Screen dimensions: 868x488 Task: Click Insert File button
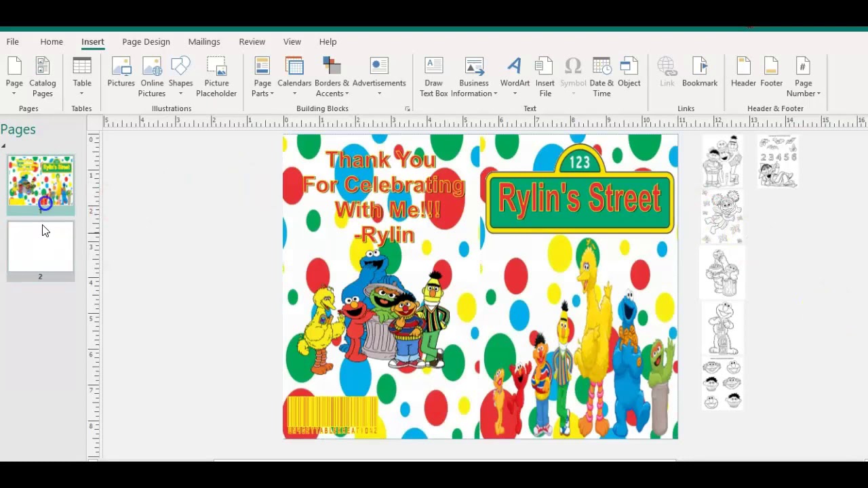coord(545,77)
